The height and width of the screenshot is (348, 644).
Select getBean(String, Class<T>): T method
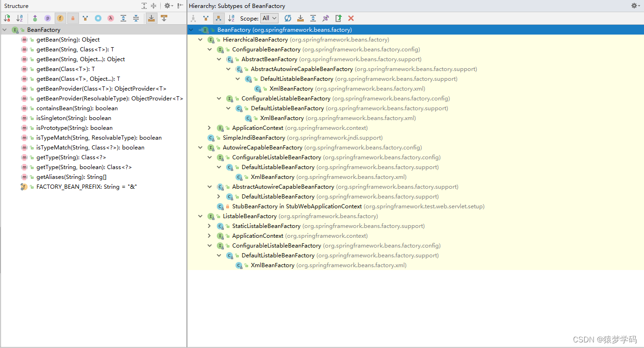[x=75, y=50]
